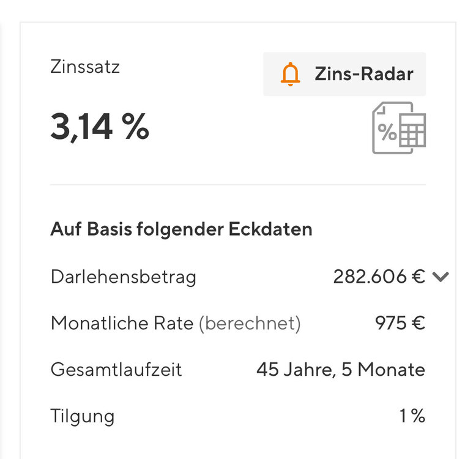Click the Tilgung label

point(83,417)
